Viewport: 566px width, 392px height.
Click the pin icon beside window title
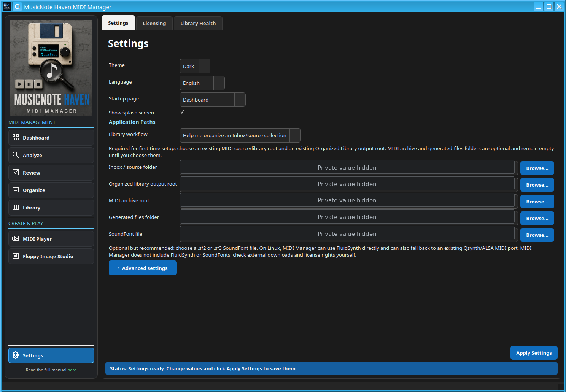(x=17, y=6)
